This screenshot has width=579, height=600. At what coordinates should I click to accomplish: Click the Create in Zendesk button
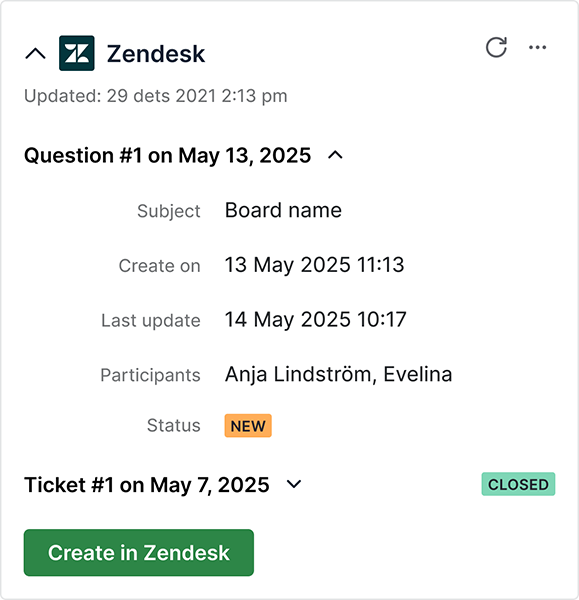click(x=139, y=552)
